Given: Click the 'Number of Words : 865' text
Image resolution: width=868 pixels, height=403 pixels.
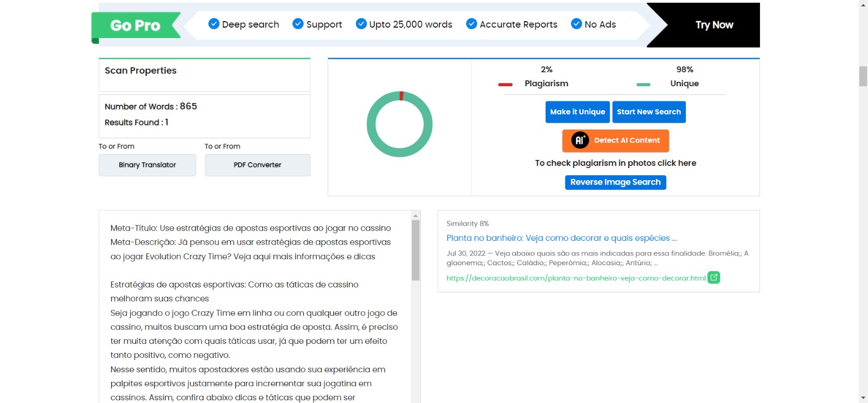Looking at the screenshot, I should tap(151, 106).
